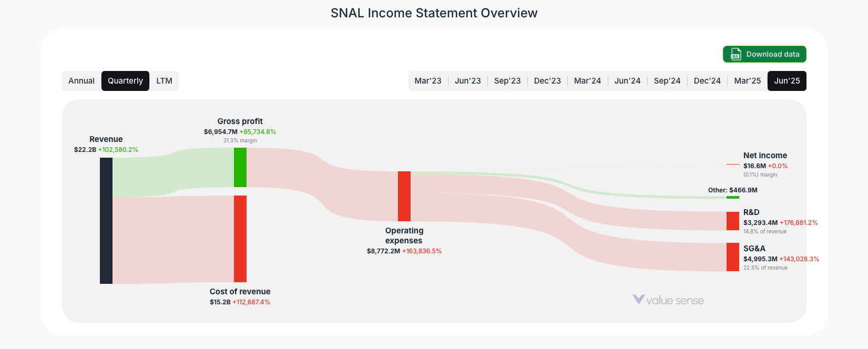Screen dimensions: 868x349
Task: Select the red SG&A node bar
Action: tap(732, 257)
